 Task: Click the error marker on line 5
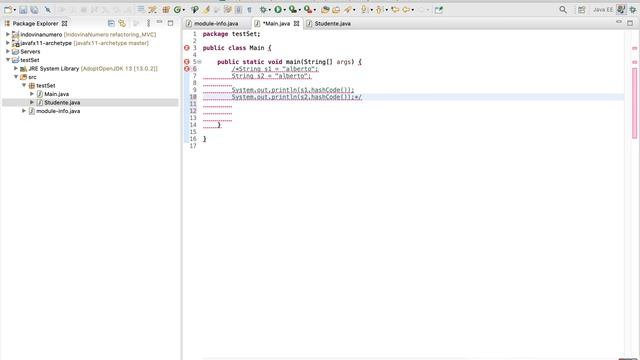[x=187, y=62]
